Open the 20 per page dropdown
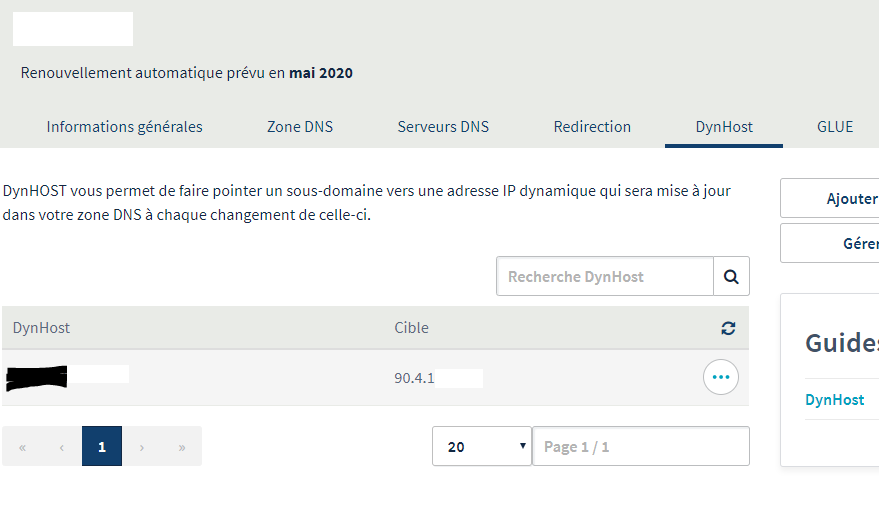This screenshot has width=879, height=532. coord(481,447)
